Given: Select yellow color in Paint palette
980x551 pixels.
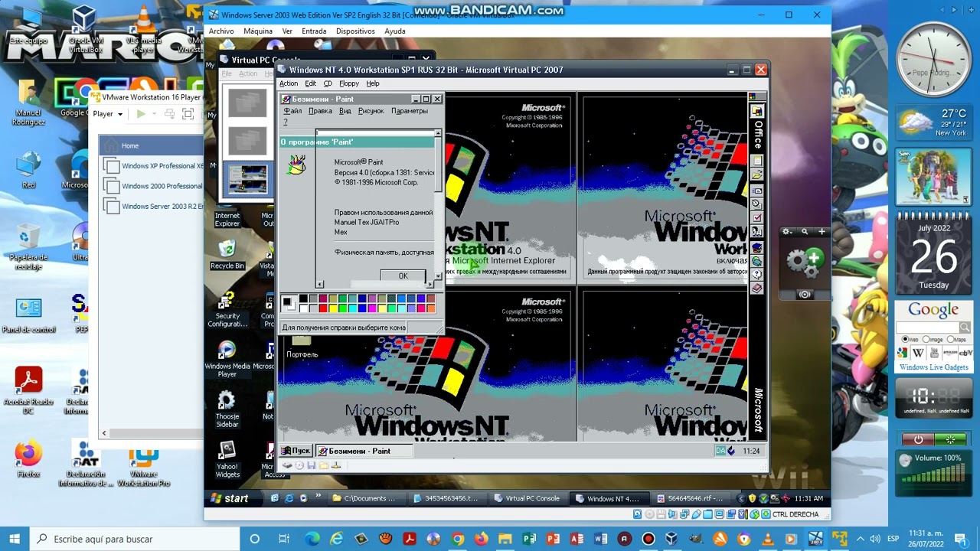Looking at the screenshot, I should [333, 308].
